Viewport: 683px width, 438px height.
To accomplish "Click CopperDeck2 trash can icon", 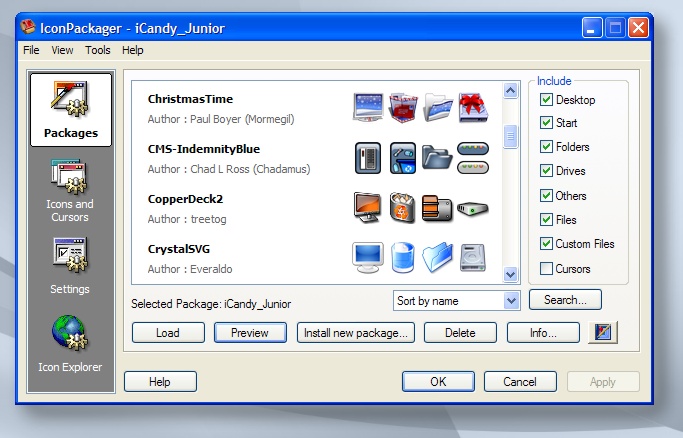I will click(402, 208).
